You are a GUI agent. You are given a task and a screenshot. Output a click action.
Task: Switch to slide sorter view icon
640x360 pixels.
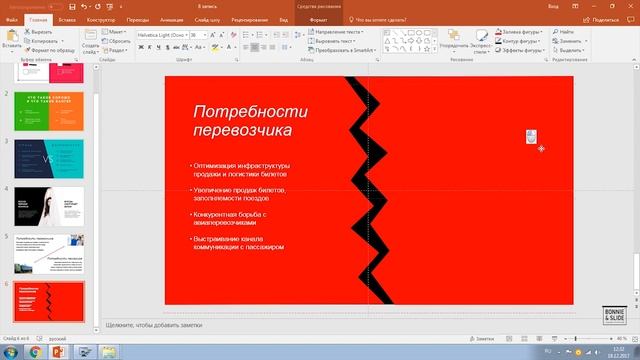[524, 339]
